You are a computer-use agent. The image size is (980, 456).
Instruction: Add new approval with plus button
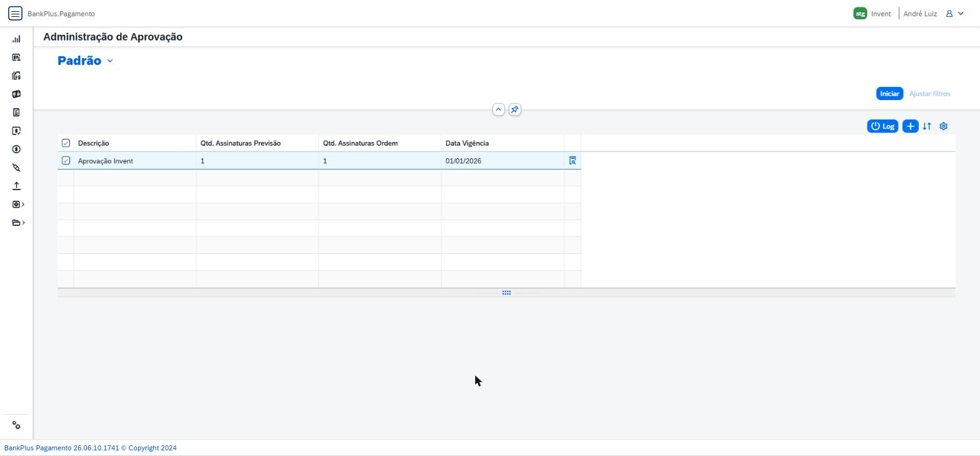[x=910, y=126]
